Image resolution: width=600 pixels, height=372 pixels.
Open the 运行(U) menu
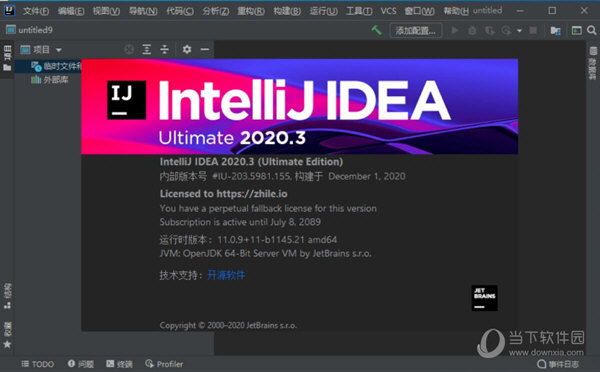[x=323, y=11]
